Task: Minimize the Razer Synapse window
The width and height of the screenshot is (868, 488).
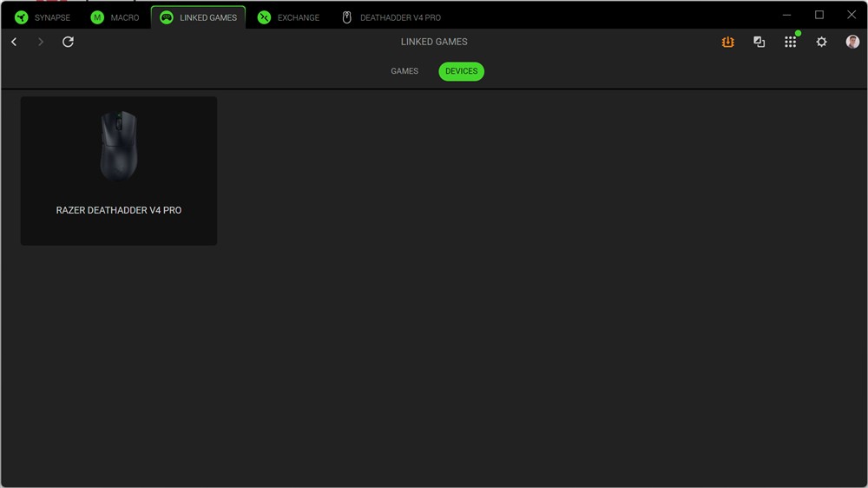Action: click(x=786, y=15)
